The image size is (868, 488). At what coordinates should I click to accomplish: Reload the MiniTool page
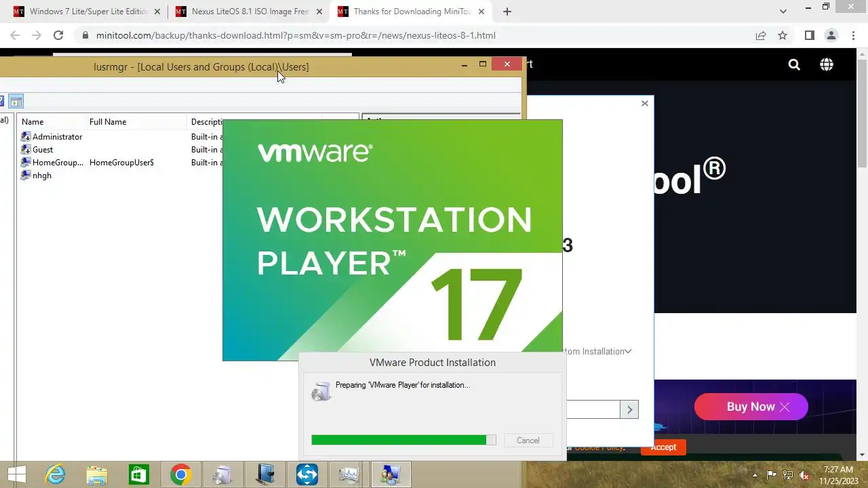pyautogui.click(x=58, y=35)
